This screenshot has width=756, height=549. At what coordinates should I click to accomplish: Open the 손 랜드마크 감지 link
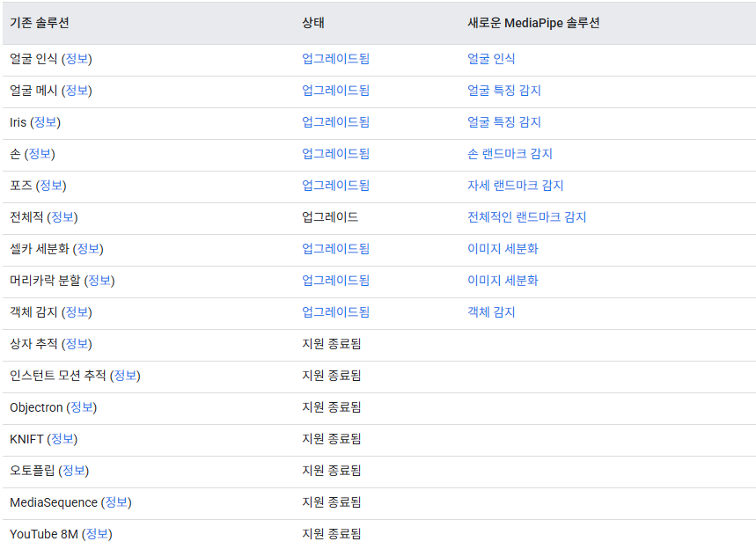(x=510, y=154)
